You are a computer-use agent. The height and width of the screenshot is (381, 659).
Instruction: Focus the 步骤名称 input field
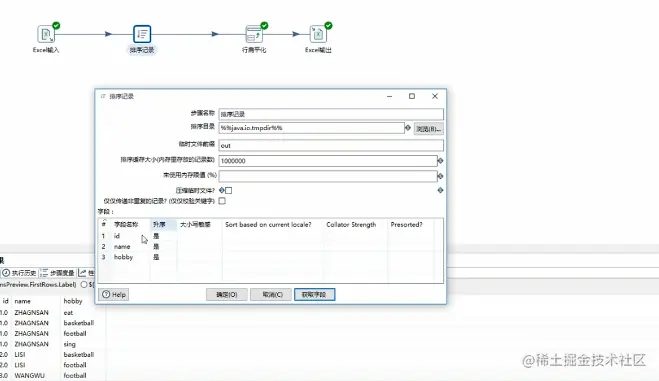pos(331,114)
